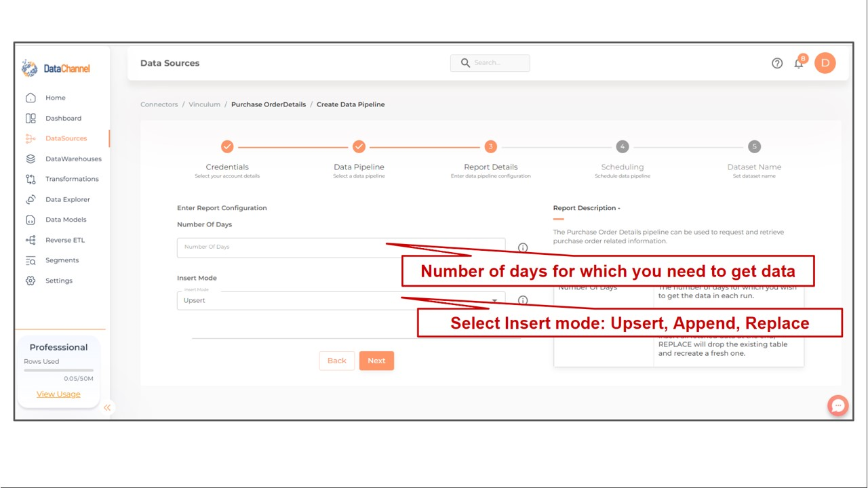The image size is (868, 488).
Task: Focus the Number Of Days input
Action: (x=341, y=247)
